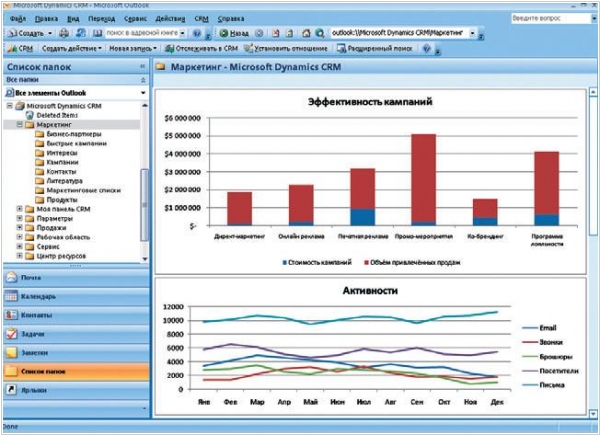Open the Сервис menu in menu bar
This screenshot has width=600, height=435.
tap(135, 19)
